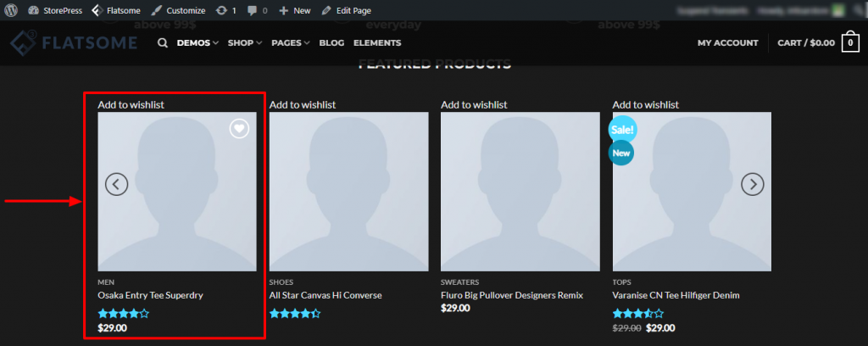Click the heart wishlist icon on Osaka tee
The image size is (868, 346).
coord(239,129)
